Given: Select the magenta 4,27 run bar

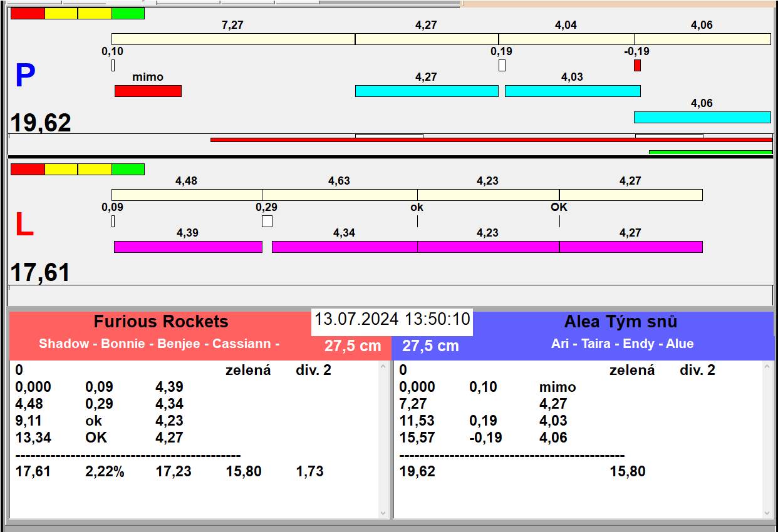Looking at the screenshot, I should click(631, 247).
